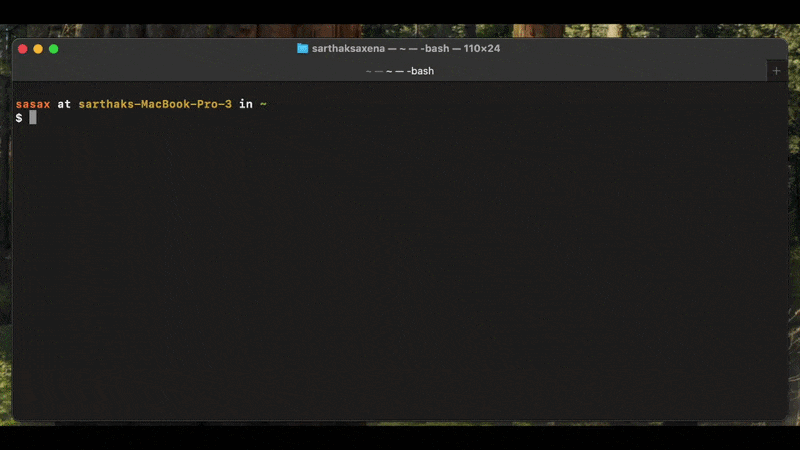
Task: Zoom the window with the green button
Action: (x=54, y=49)
